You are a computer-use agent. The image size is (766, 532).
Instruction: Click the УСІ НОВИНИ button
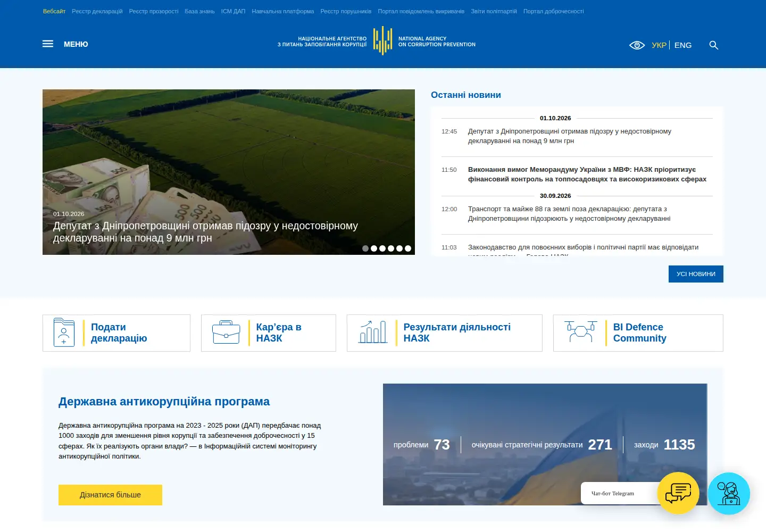point(696,274)
